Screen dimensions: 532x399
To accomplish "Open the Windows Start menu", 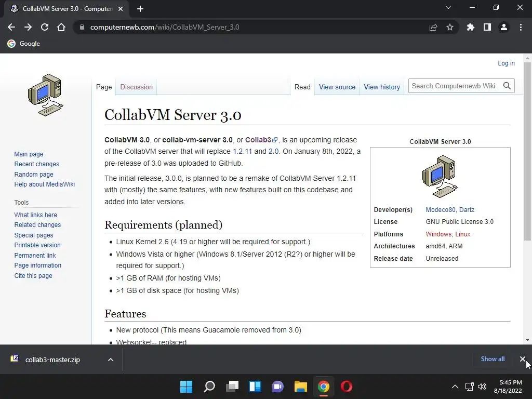I will [x=186, y=387].
